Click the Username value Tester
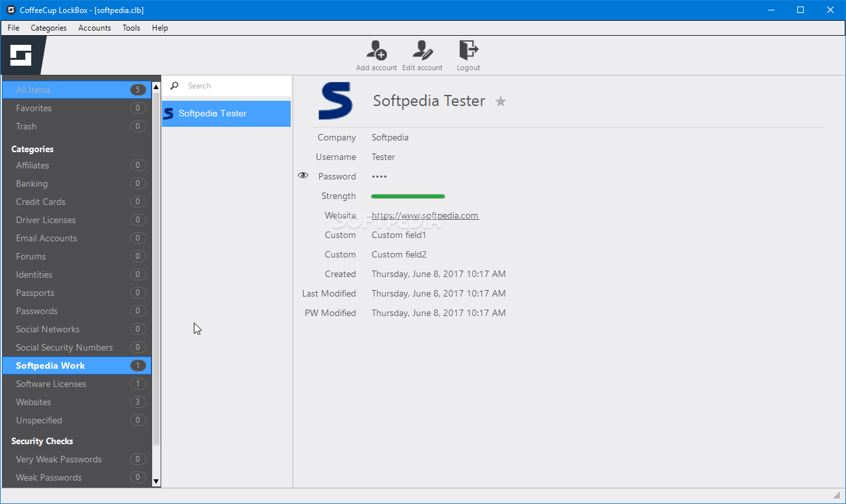This screenshot has width=846, height=504. pyautogui.click(x=384, y=157)
